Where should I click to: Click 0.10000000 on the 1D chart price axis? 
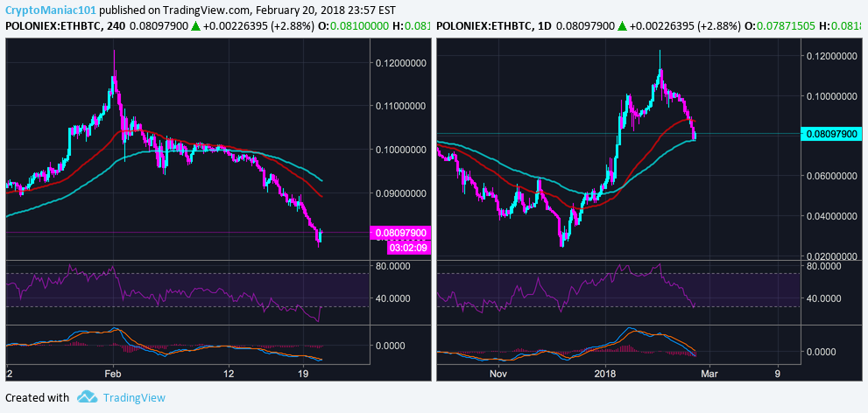coord(832,96)
